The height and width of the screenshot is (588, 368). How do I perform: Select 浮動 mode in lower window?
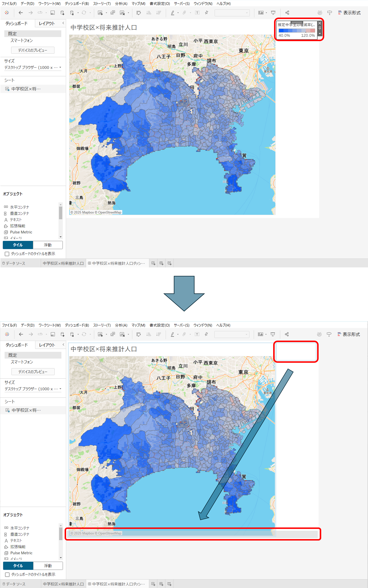pyautogui.click(x=48, y=566)
